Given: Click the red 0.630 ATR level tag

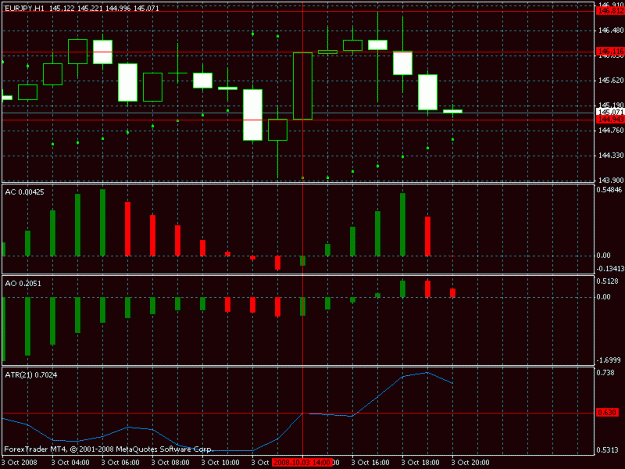Looking at the screenshot, I should pos(607,412).
